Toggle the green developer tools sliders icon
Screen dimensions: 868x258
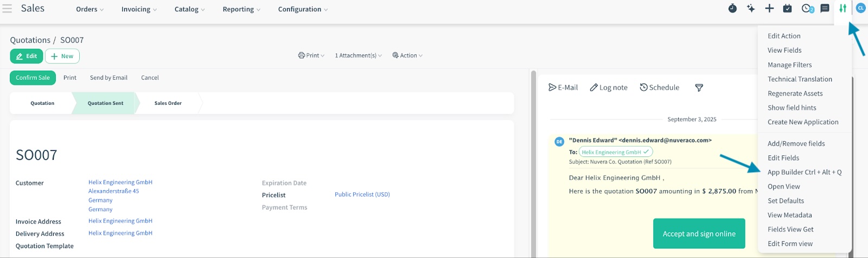843,9
